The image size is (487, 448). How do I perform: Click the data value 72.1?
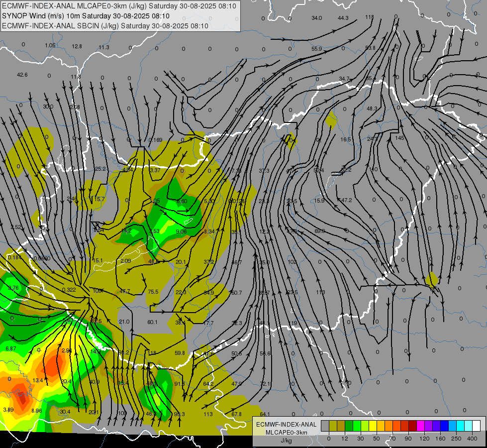pyautogui.click(x=265, y=384)
